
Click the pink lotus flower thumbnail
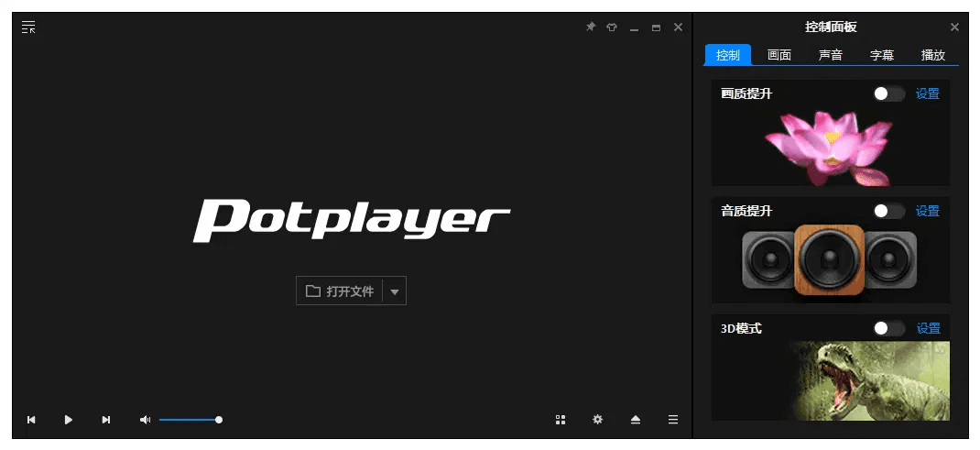click(829, 148)
